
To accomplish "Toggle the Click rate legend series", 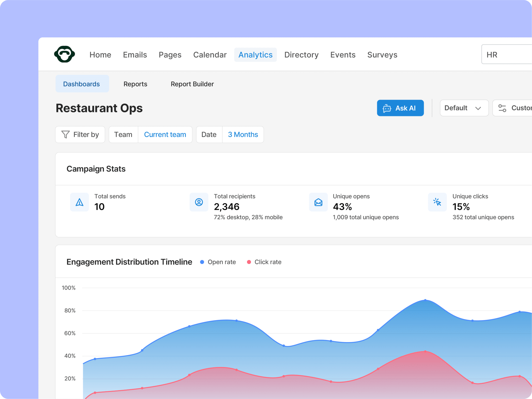I will coord(264,262).
